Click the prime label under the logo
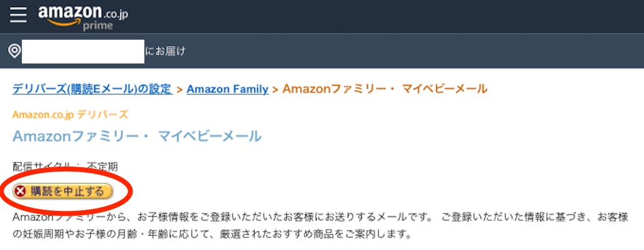The image size is (644, 250). (97, 26)
